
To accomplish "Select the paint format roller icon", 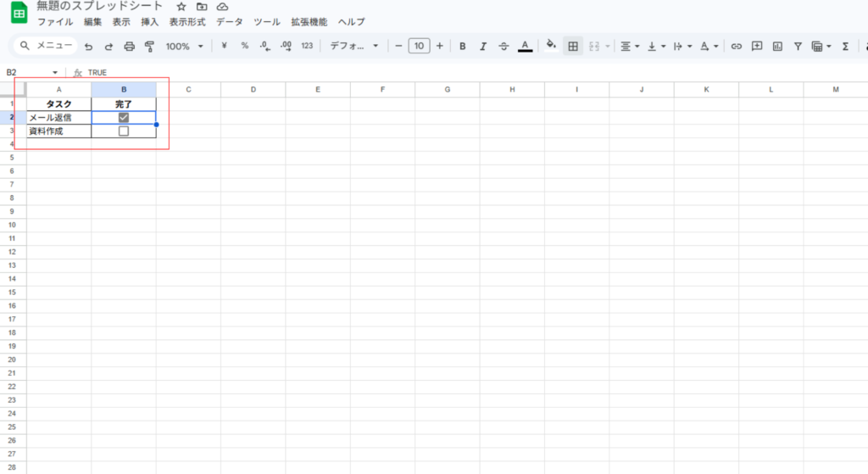I will [150, 47].
